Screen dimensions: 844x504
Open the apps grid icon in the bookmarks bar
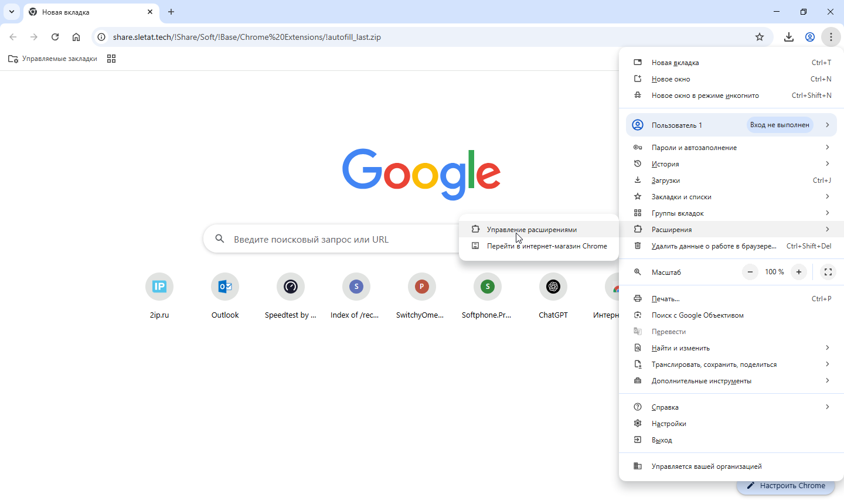click(111, 59)
